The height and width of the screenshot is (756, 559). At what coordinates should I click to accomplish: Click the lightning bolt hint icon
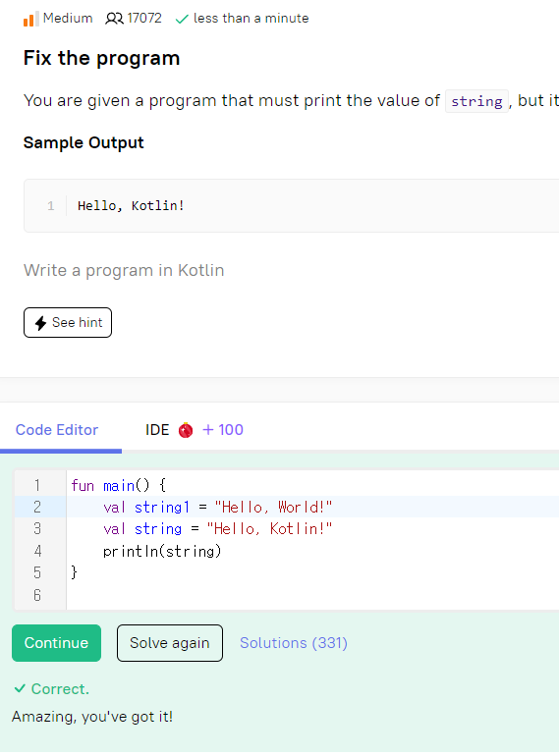pos(41,323)
